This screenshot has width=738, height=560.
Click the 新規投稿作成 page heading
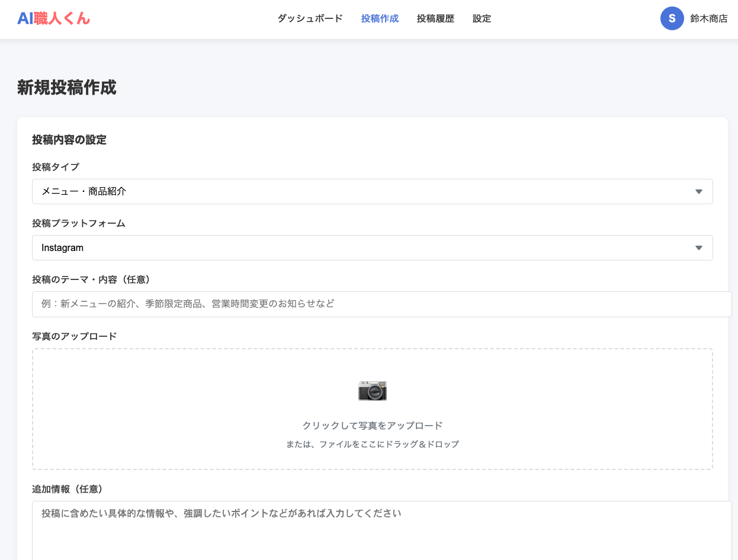[x=66, y=88]
